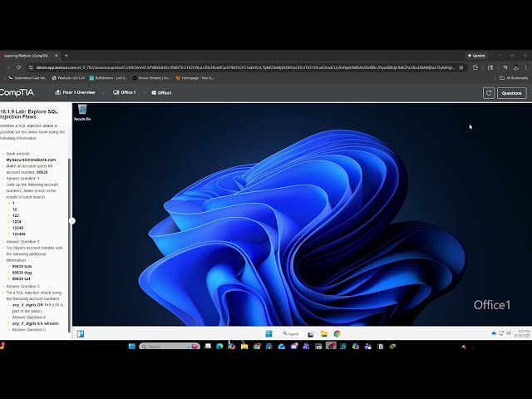Screen dimensions: 532x399
Task: Click the Gemini button in Chrome
Action: [x=476, y=56]
